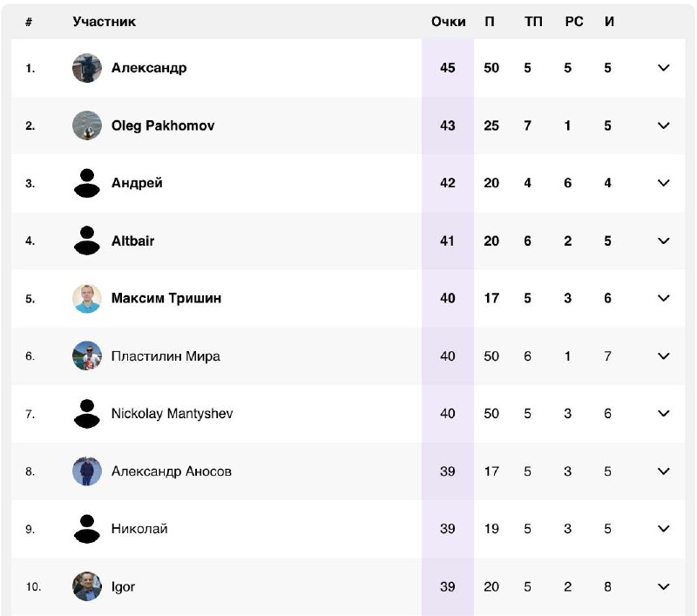Image resolution: width=697 pixels, height=616 pixels.
Task: Expand details for Александр in first place
Action: [663, 68]
